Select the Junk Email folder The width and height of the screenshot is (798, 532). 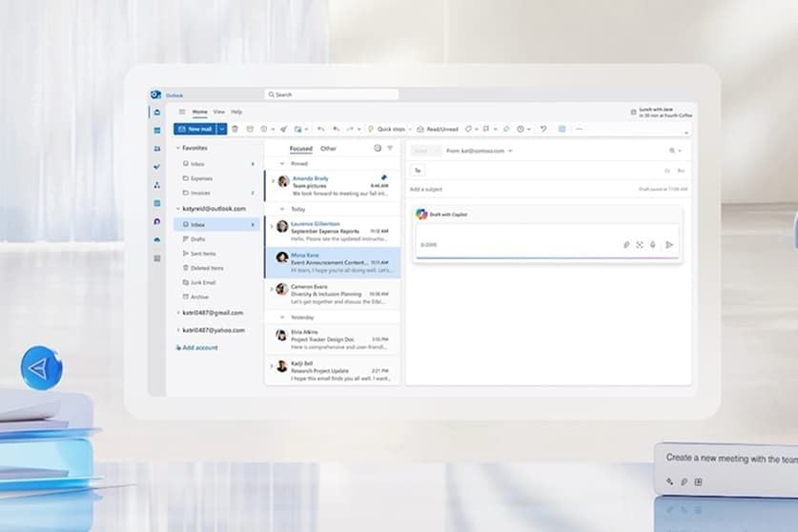(215, 282)
